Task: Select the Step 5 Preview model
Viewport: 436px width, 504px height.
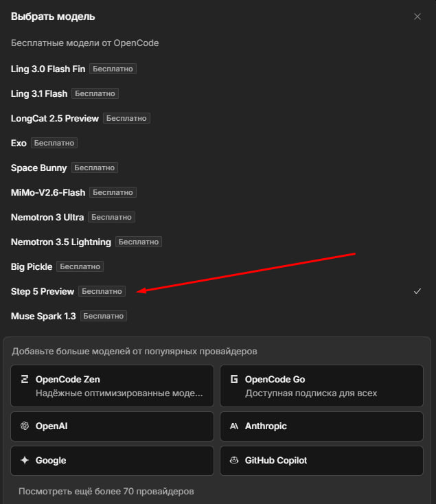Action: click(216, 292)
